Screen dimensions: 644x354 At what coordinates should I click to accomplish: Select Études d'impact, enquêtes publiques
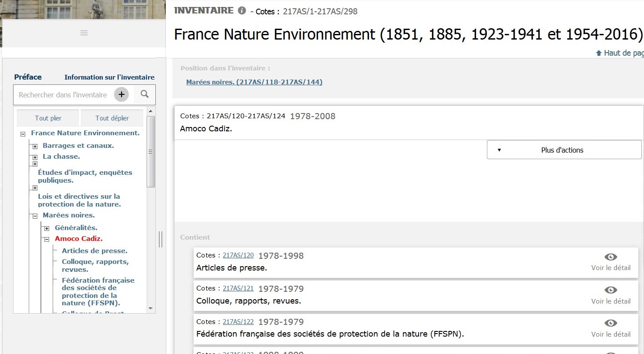pyautogui.click(x=85, y=176)
